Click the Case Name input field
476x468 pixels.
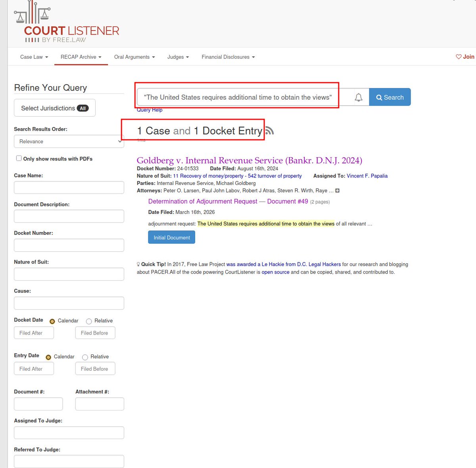[69, 187]
